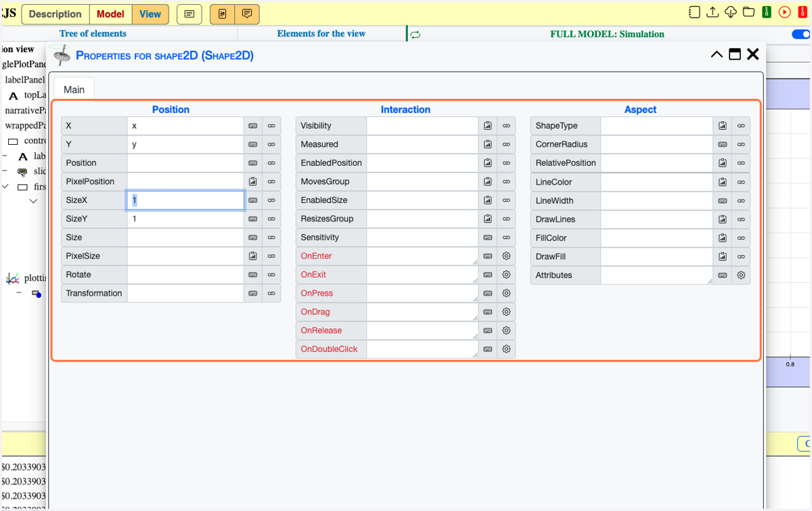Click the upload arrow icon
The width and height of the screenshot is (812, 511).
pos(713,12)
